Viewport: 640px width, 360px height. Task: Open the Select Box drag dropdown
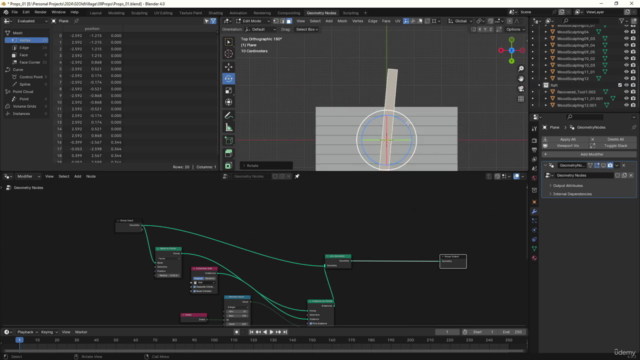coord(307,29)
